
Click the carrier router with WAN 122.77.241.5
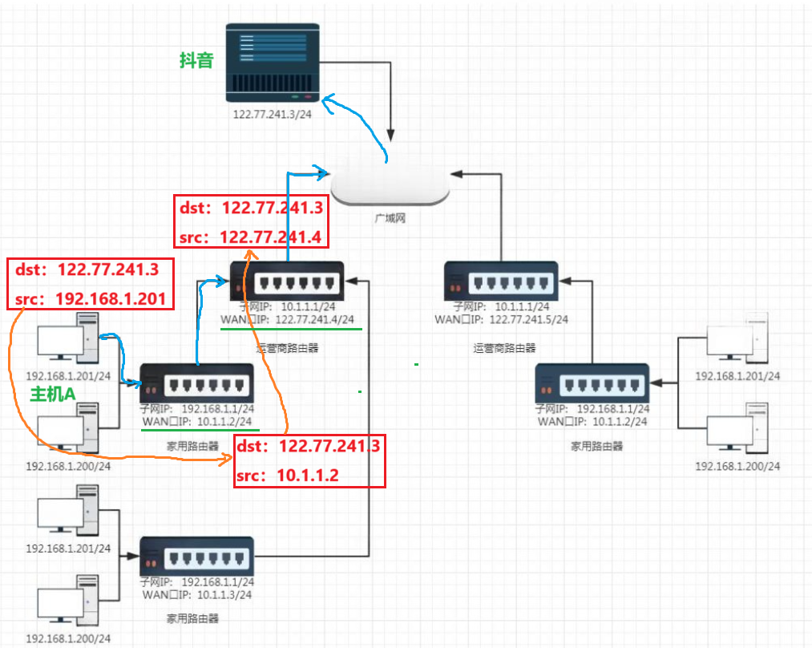click(501, 281)
